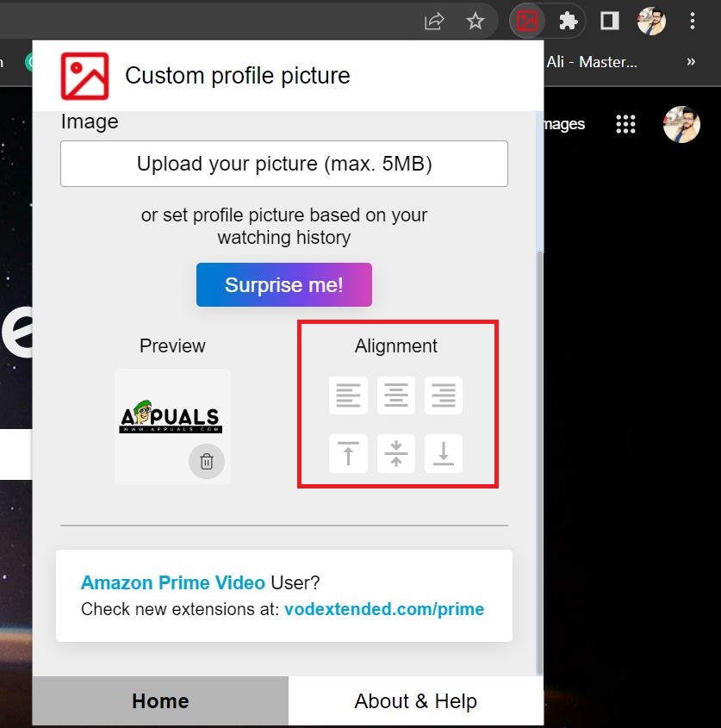Click the 'Preview' heading text
This screenshot has width=721, height=728.
(172, 345)
